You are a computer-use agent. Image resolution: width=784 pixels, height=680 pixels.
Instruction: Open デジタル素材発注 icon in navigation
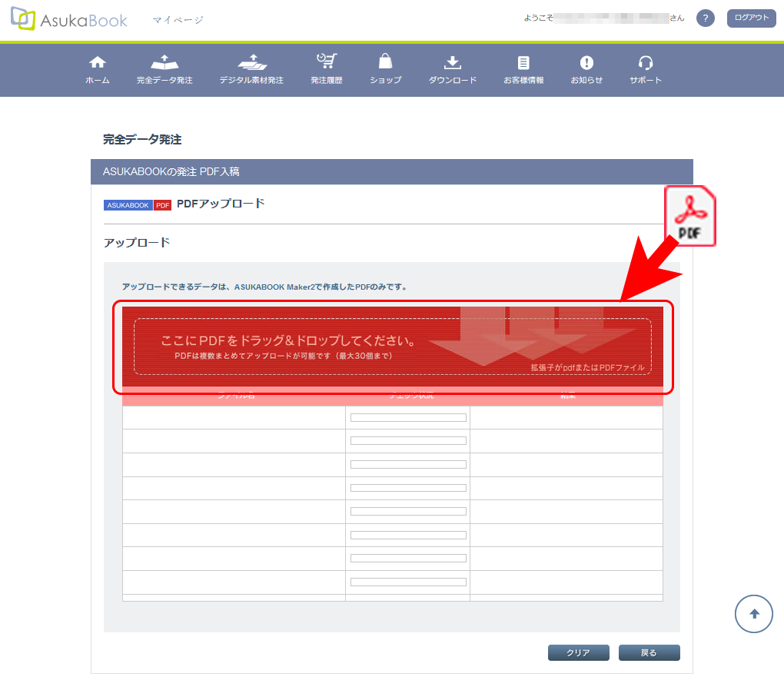[x=251, y=63]
